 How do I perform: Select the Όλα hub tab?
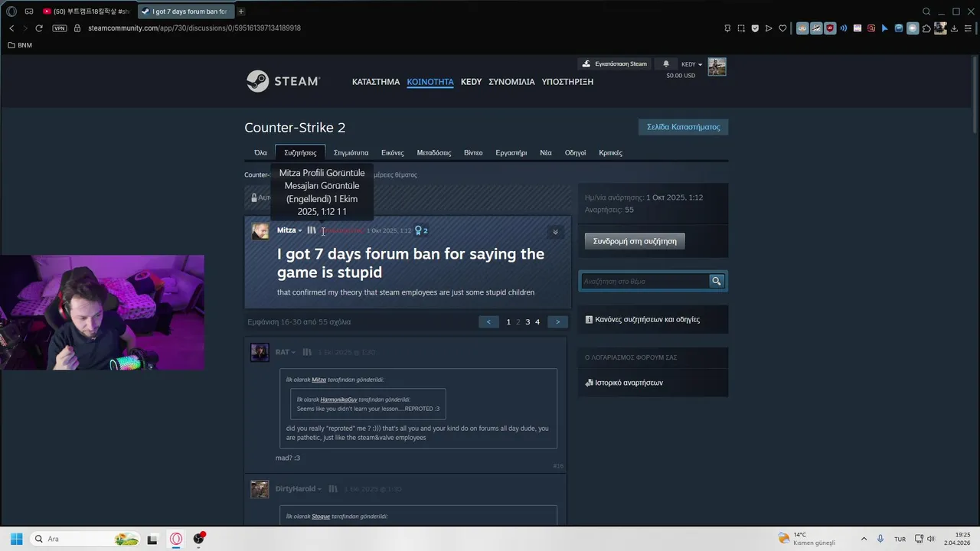(x=260, y=153)
